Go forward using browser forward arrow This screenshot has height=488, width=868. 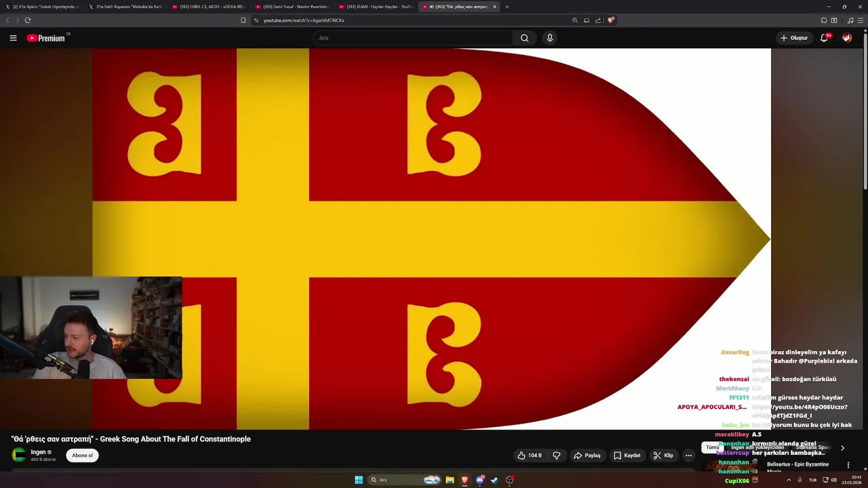18,20
